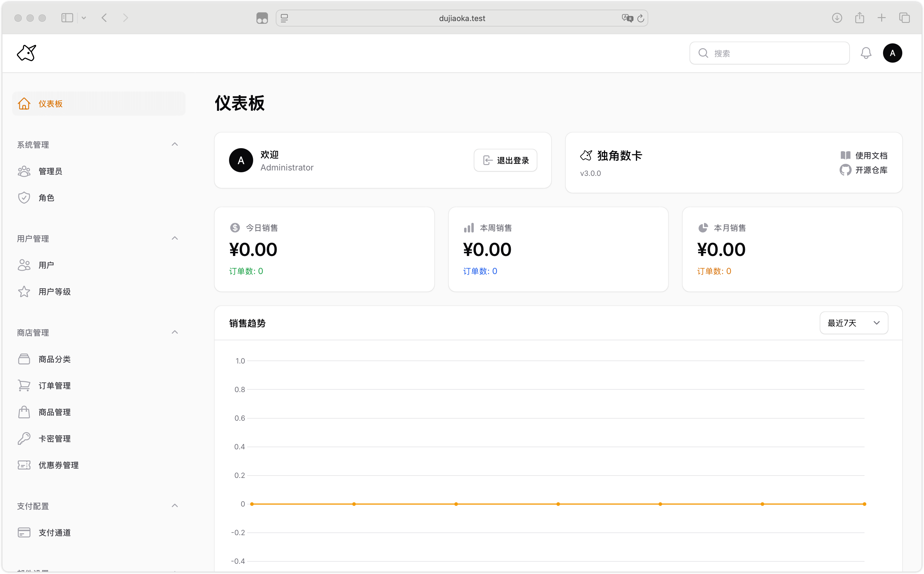Focus the 搜索 search field

(x=769, y=53)
